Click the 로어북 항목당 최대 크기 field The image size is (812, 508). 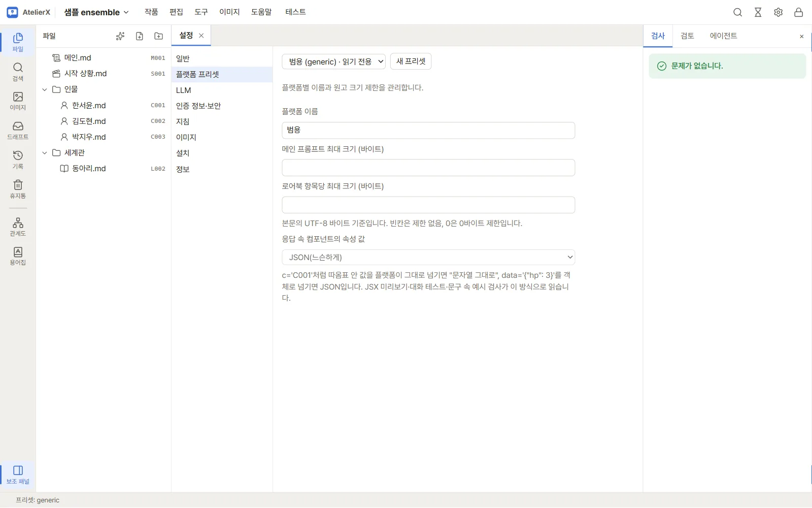click(428, 205)
